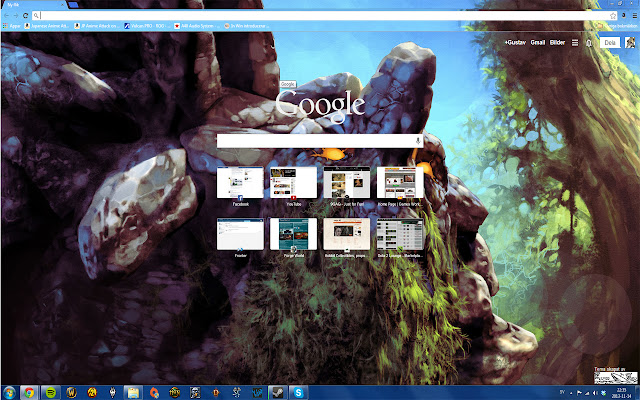
Task: Click the browser forward arrow
Action: pos(16,16)
